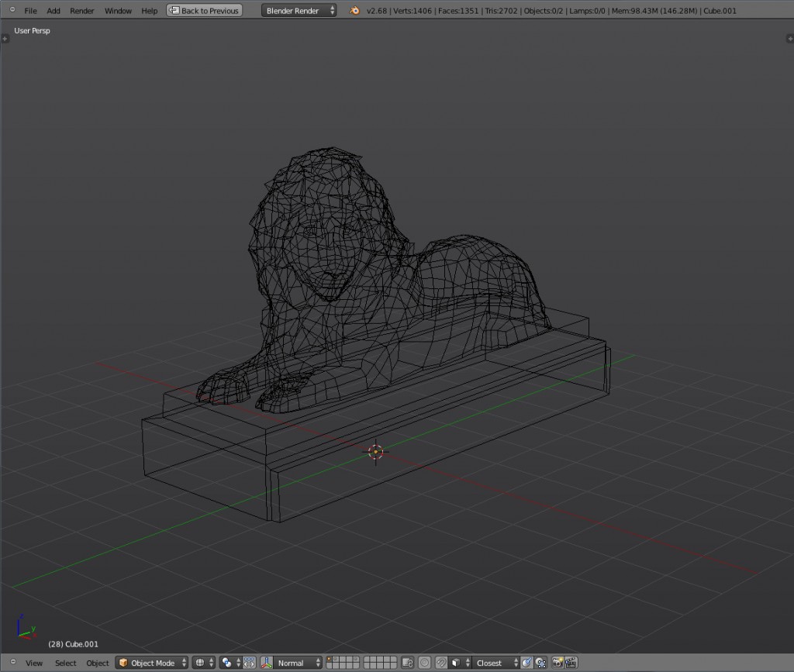Image resolution: width=794 pixels, height=672 pixels.
Task: Click the OpenGL render animation clapperboard icon
Action: click(571, 663)
